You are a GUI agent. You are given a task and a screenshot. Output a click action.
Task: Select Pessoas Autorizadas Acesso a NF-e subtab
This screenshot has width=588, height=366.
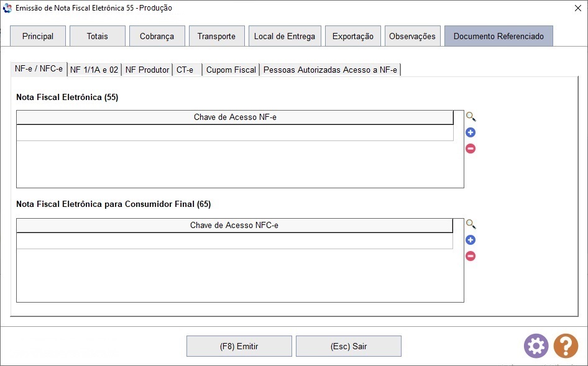point(330,70)
